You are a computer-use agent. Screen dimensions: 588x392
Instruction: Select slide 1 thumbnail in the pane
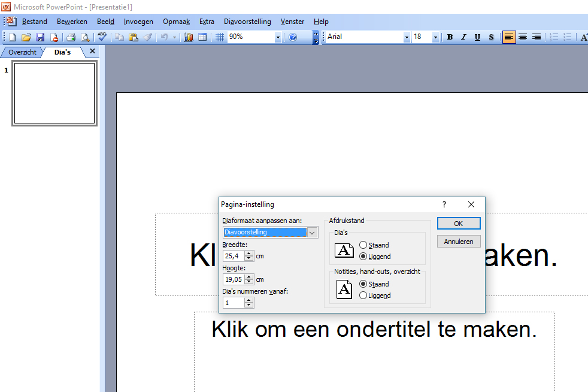(54, 93)
